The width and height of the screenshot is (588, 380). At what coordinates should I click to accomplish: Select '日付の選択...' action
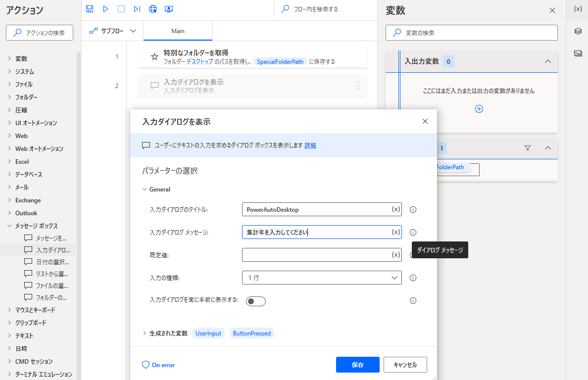pos(47,262)
